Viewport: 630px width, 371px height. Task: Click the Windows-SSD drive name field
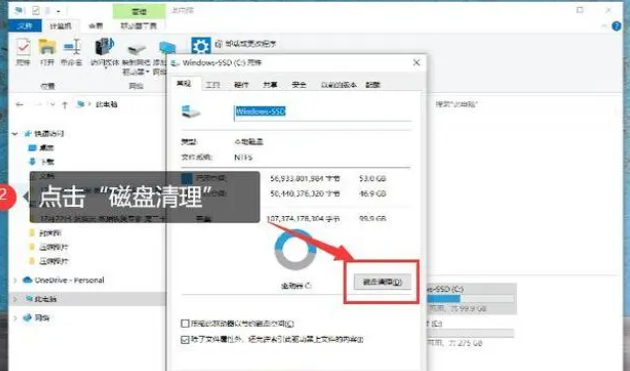tap(323, 112)
